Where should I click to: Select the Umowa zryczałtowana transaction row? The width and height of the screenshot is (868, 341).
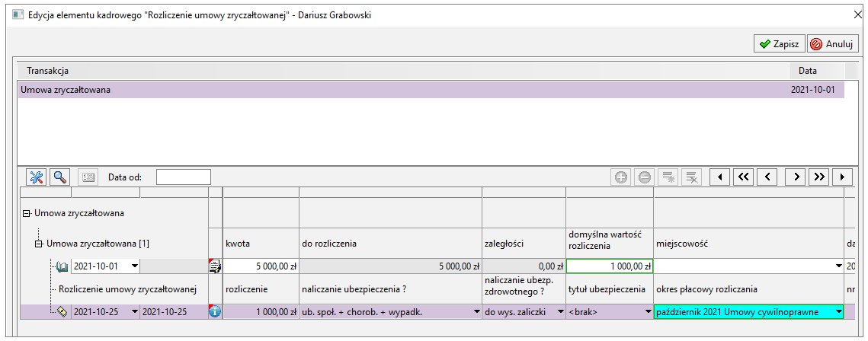[x=431, y=90]
